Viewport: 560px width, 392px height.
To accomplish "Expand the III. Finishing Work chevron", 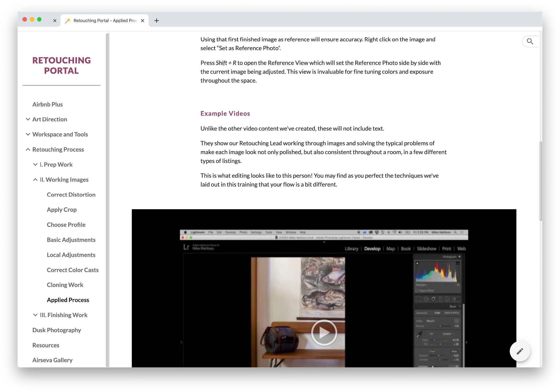I will [x=35, y=315].
